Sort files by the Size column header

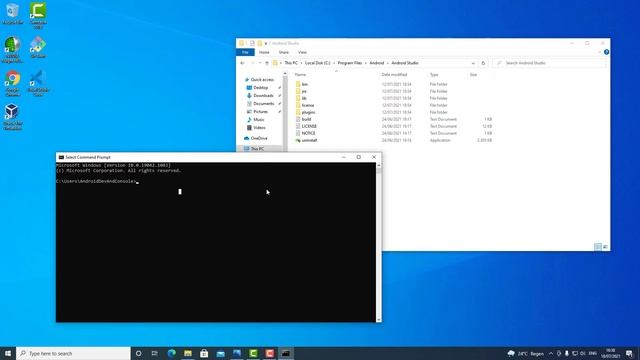(473, 75)
